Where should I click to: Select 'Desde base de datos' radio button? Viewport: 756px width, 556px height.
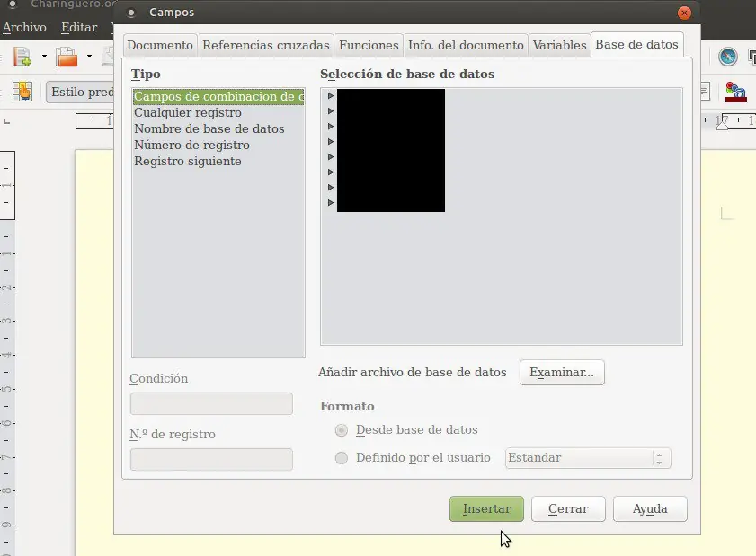point(342,430)
